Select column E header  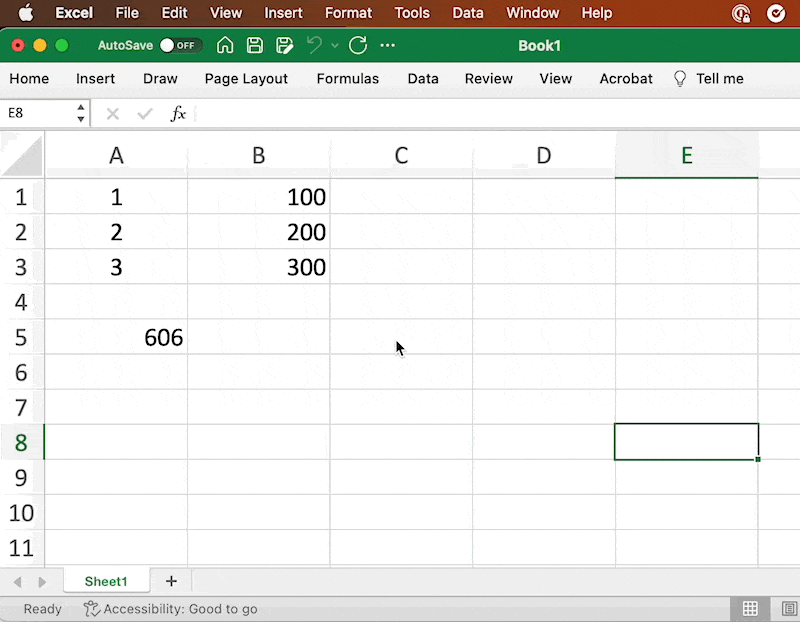pos(687,155)
